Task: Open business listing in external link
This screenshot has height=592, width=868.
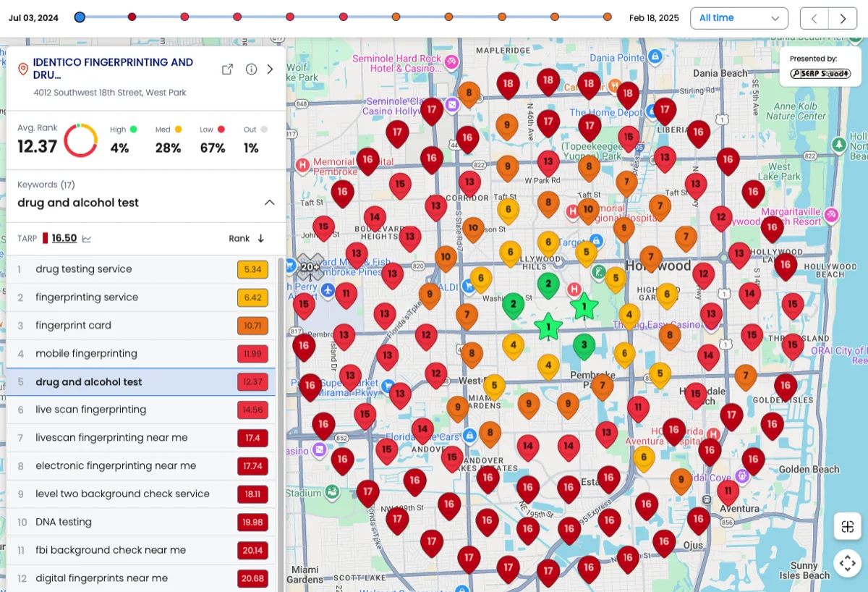Action: [x=227, y=69]
